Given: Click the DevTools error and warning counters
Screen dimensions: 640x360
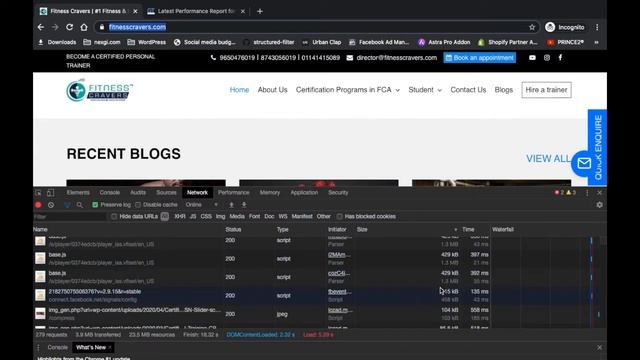Looking at the screenshot, I should [x=565, y=193].
